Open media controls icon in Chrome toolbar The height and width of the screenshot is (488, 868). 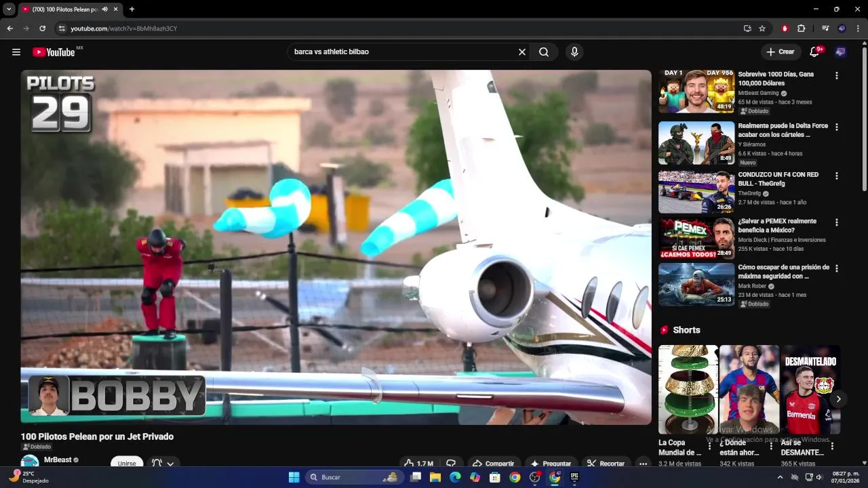(825, 28)
